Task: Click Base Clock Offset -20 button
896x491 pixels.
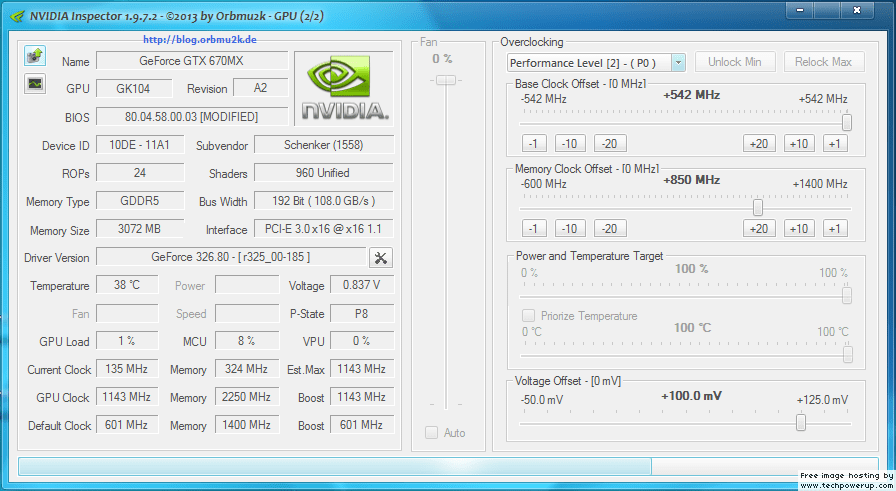Action: (610, 143)
